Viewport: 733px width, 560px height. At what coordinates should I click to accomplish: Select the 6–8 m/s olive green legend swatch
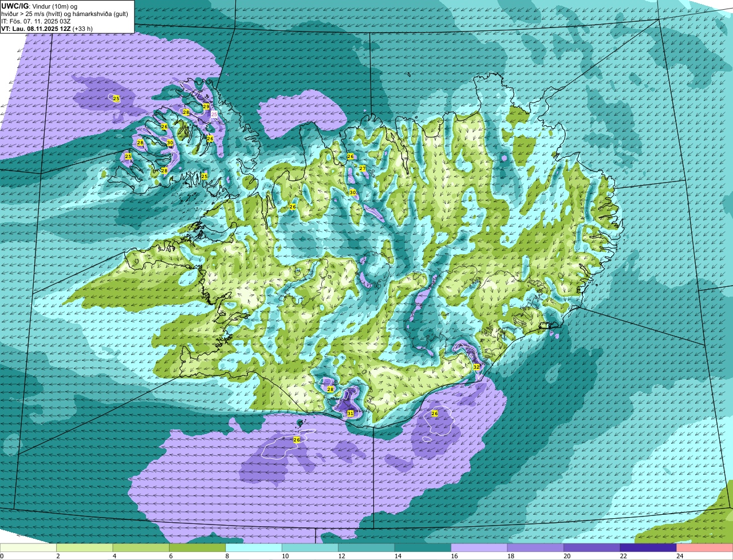pos(198,547)
